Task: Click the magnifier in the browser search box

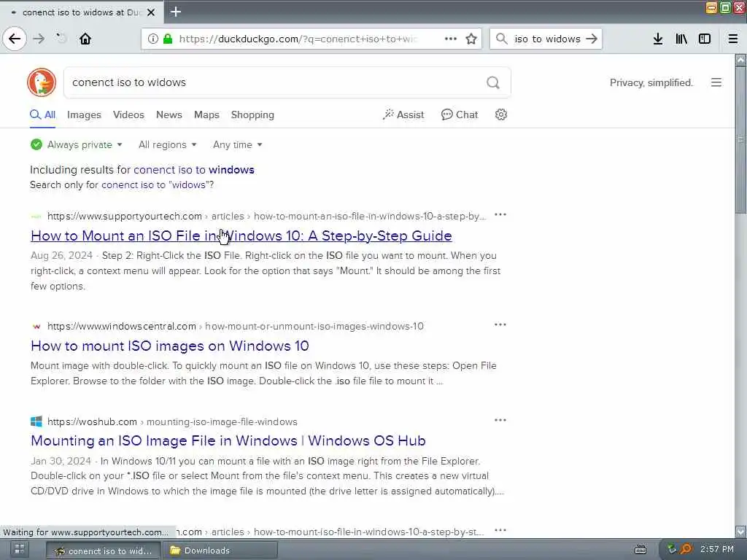Action: click(502, 39)
